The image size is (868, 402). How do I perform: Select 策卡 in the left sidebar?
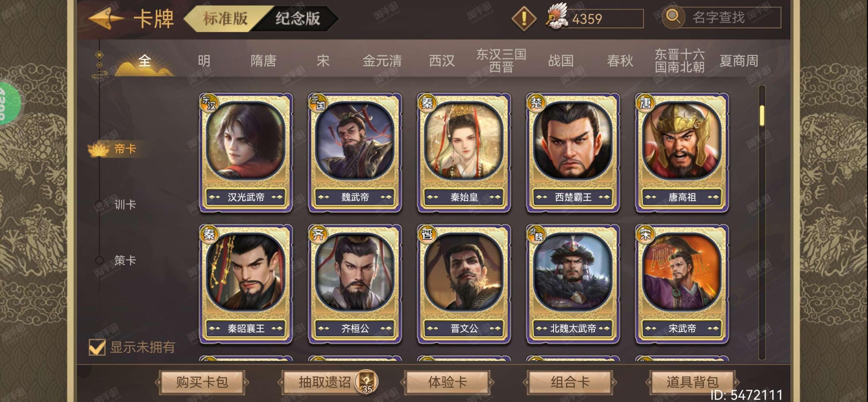(125, 260)
